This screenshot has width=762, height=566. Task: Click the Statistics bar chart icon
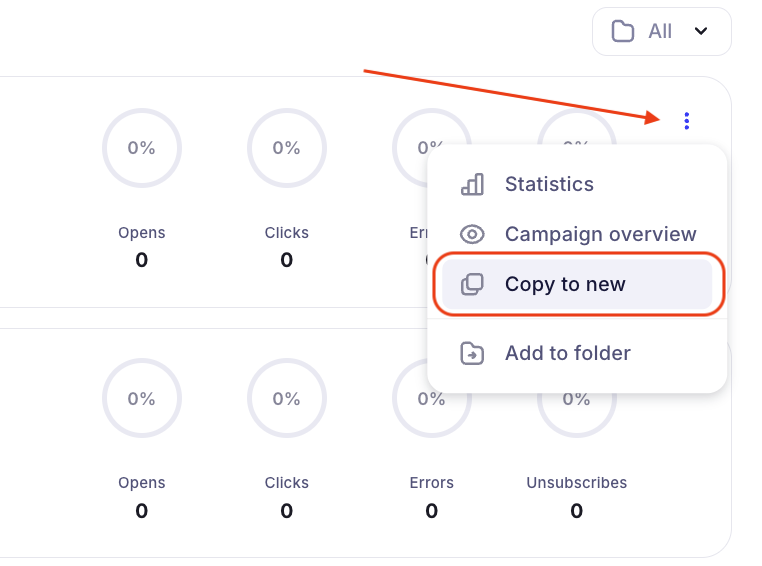(x=472, y=184)
